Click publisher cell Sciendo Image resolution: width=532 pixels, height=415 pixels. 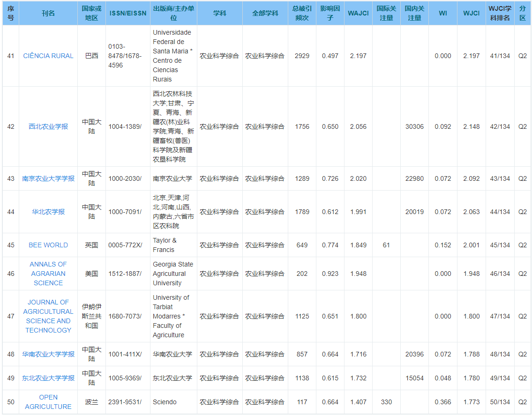point(173,402)
